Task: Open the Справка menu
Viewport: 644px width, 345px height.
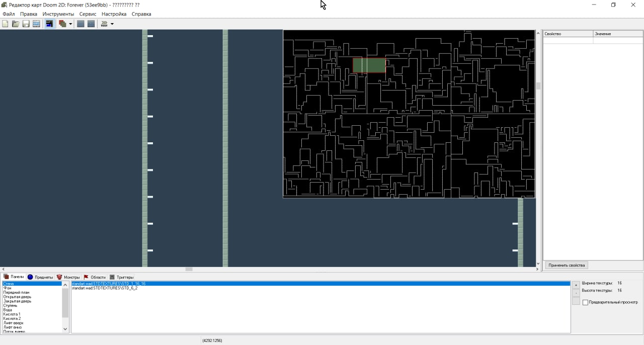Action: click(141, 14)
